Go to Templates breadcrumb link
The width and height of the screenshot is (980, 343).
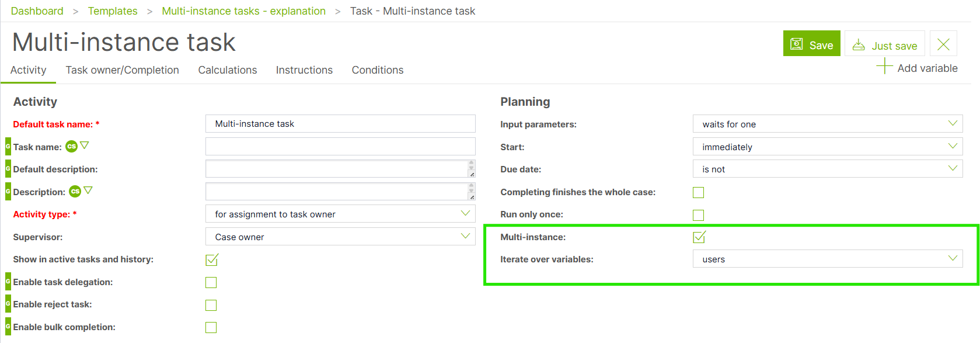pos(113,11)
